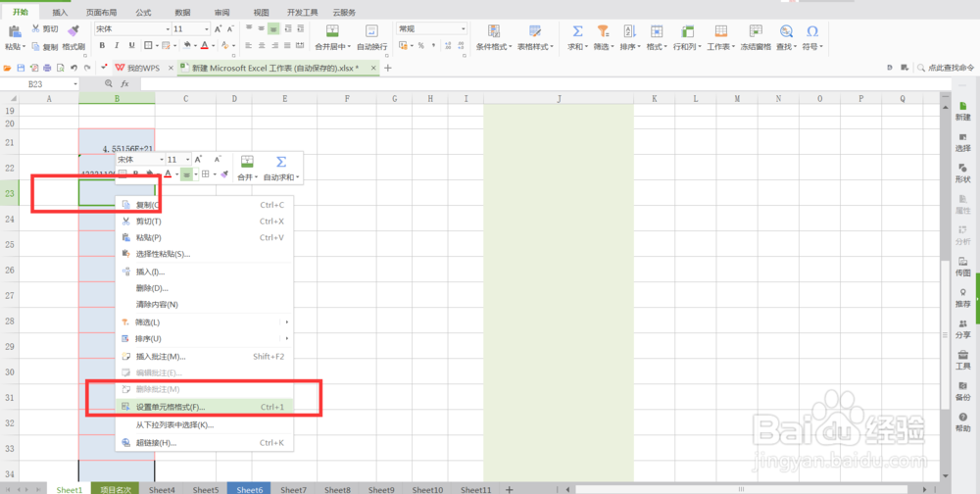Click the fx insert function button
Viewport: 980px width, 494px height.
coord(125,83)
